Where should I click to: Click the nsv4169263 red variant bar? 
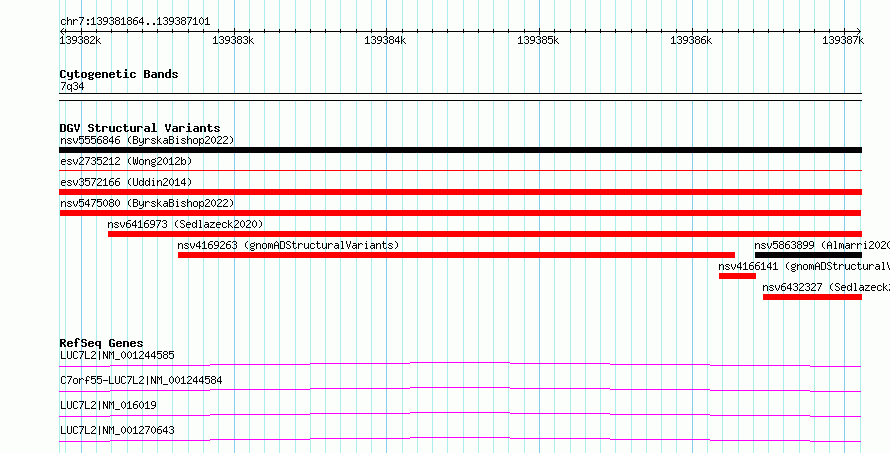click(x=456, y=255)
